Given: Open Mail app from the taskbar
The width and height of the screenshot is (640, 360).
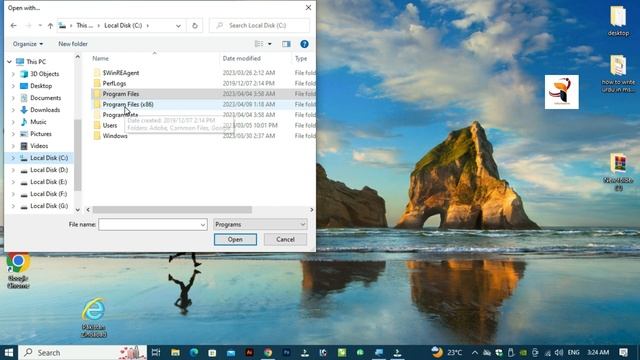Looking at the screenshot, I should click(231, 352).
